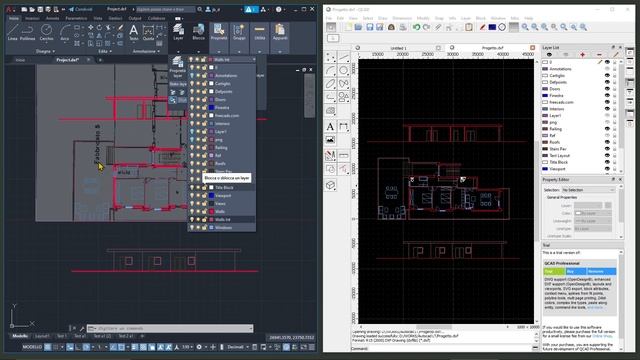Image resolution: width=640 pixels, height=360 pixels.
Task: Toggle visibility eye of Viewport layer in QCAD
Action: pos(607,169)
